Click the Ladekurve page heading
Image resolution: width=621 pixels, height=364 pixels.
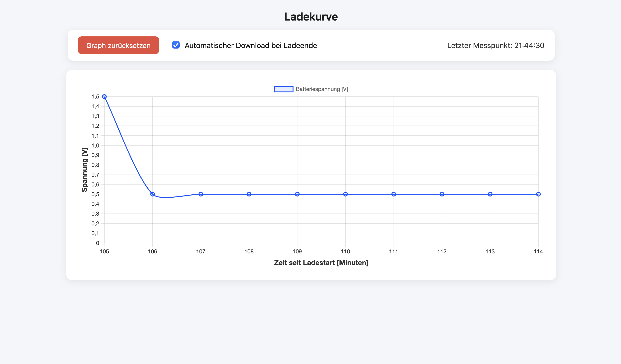pyautogui.click(x=311, y=17)
